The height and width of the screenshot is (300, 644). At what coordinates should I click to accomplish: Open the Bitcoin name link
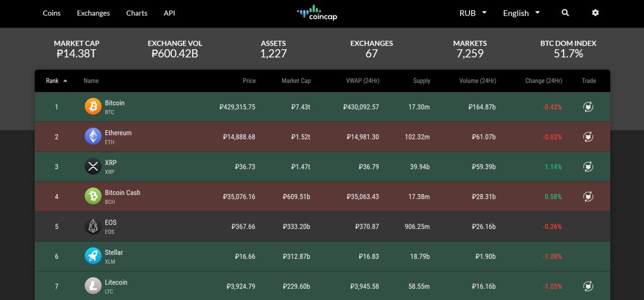pyautogui.click(x=115, y=103)
